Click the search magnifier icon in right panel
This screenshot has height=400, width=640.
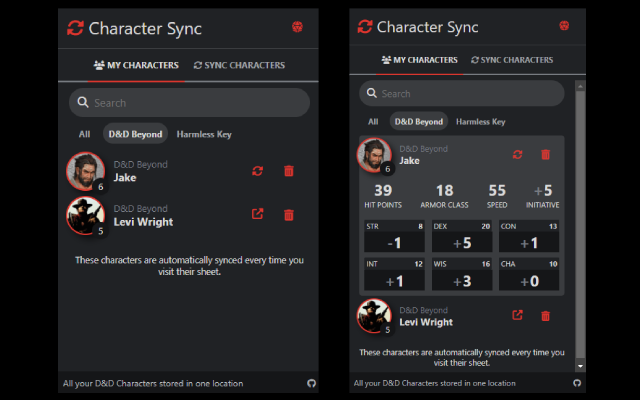tap(371, 93)
